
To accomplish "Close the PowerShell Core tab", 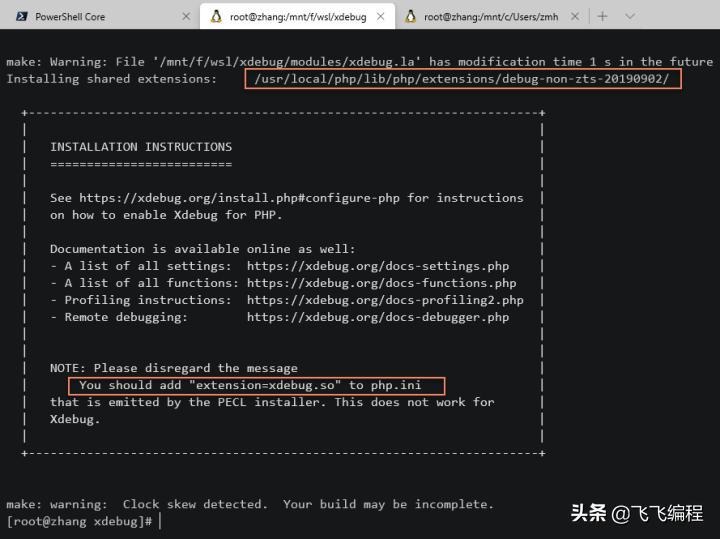I will click(x=186, y=17).
